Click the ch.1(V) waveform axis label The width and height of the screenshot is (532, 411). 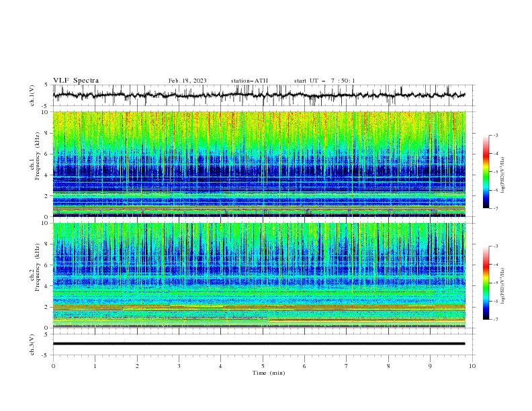32,95
